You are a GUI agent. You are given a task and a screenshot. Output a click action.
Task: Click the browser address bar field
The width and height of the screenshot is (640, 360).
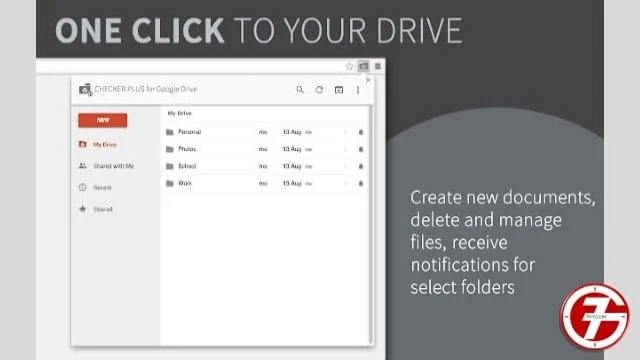(x=190, y=66)
